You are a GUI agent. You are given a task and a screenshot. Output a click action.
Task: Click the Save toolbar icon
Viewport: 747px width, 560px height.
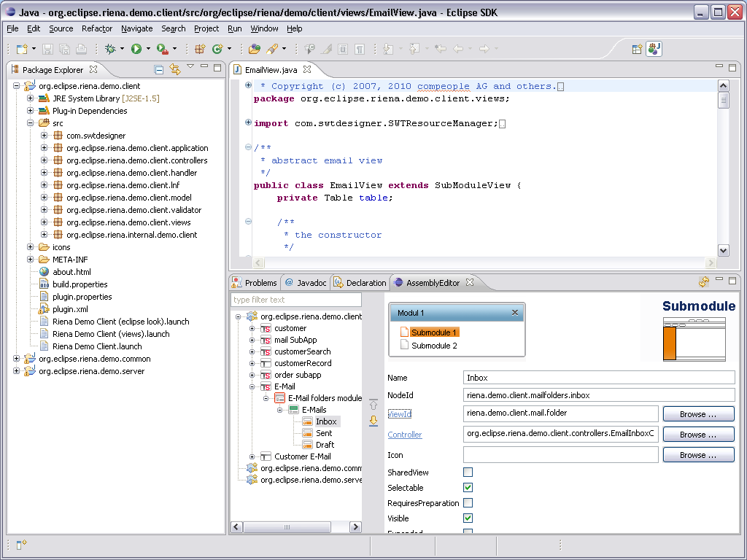(47, 49)
